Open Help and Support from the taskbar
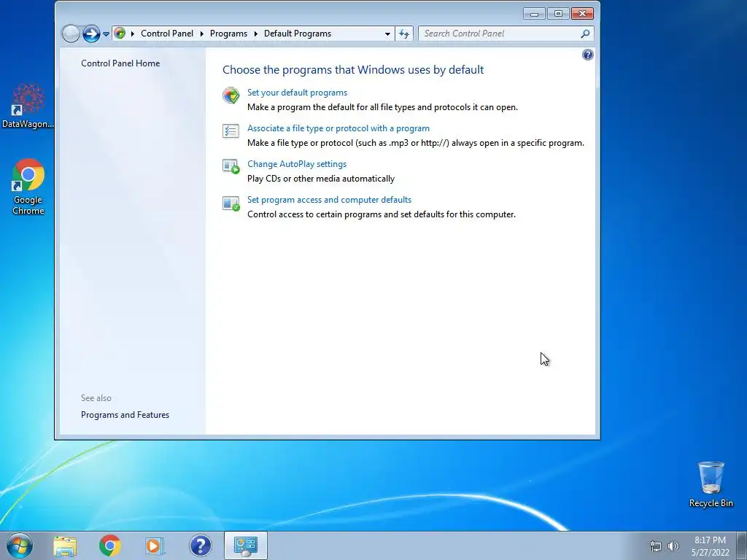The height and width of the screenshot is (560, 747). [x=200, y=545]
